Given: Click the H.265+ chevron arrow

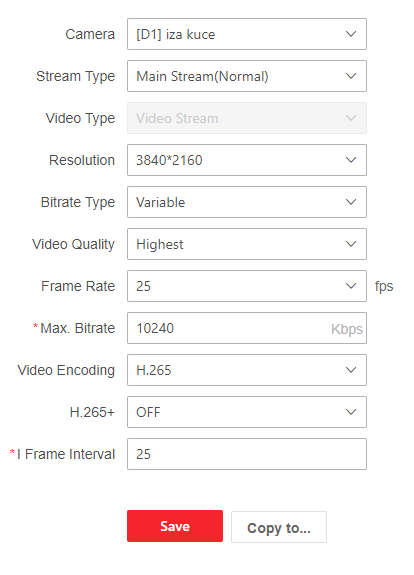Looking at the screenshot, I should pyautogui.click(x=351, y=412).
